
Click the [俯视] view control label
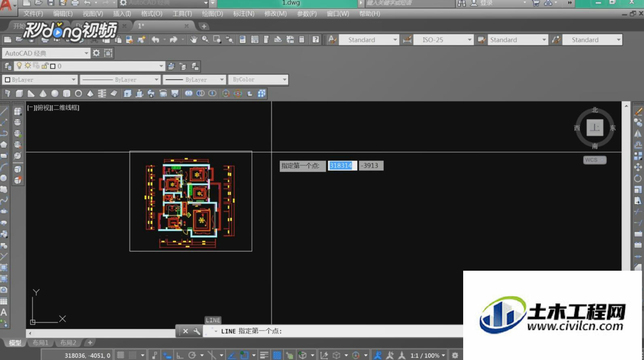point(44,107)
